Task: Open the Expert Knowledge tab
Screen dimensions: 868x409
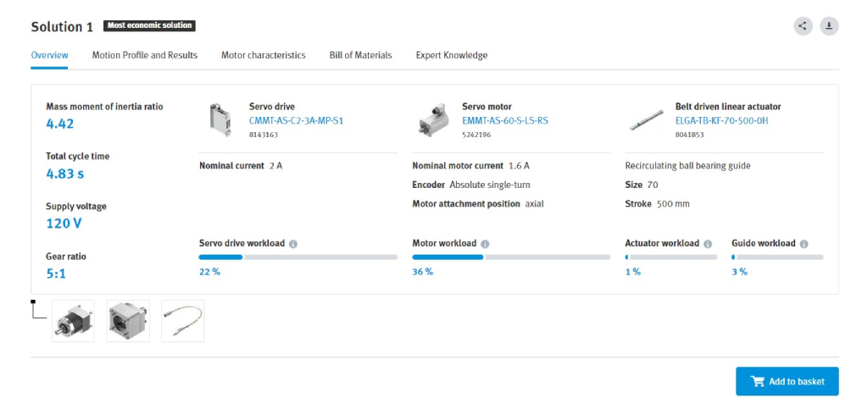Action: click(451, 55)
